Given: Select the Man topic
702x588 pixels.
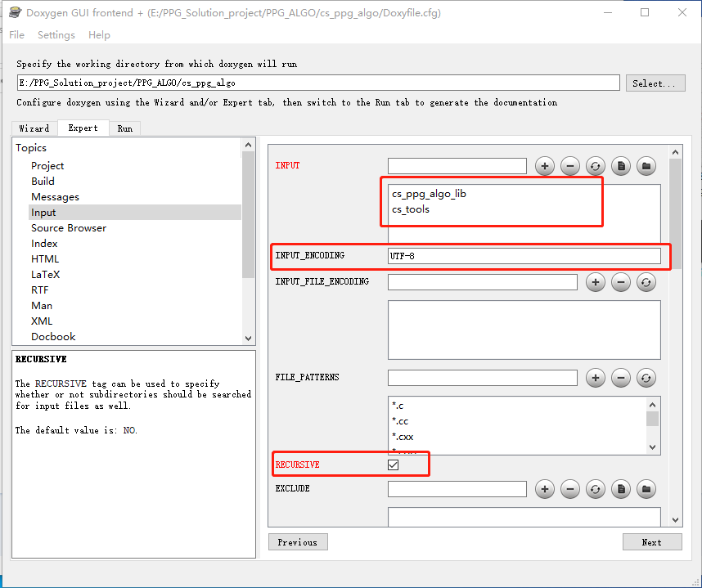Looking at the screenshot, I should pyautogui.click(x=42, y=306).
